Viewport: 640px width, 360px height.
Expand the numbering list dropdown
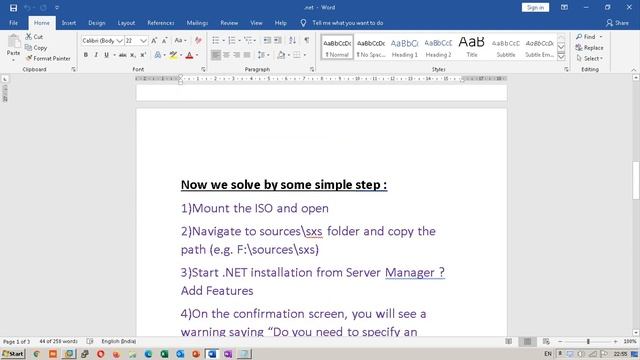coord(239,40)
